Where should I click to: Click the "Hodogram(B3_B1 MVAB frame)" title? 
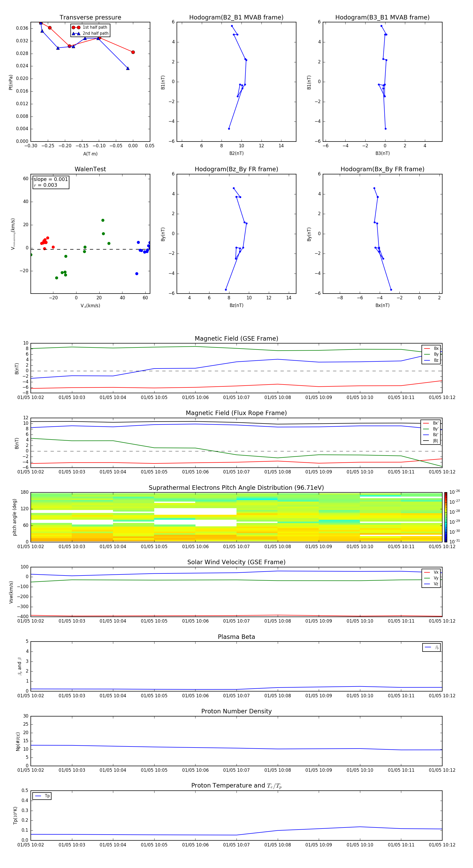pyautogui.click(x=382, y=18)
